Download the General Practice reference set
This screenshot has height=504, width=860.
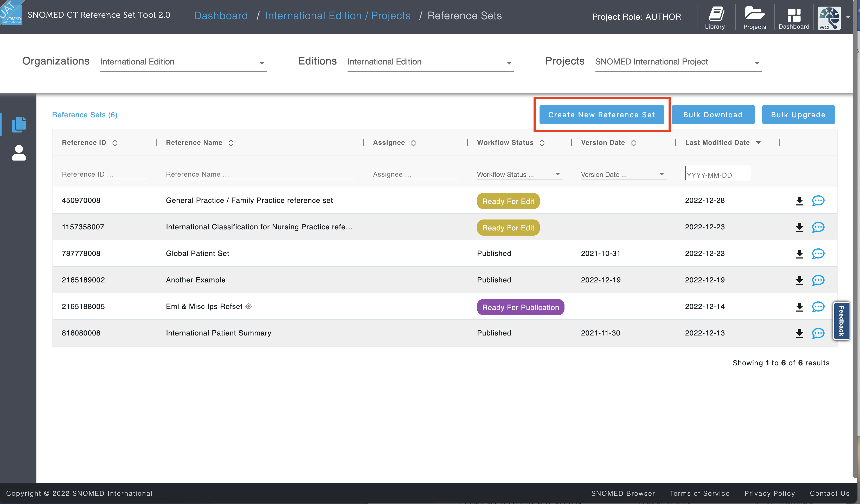pos(799,201)
